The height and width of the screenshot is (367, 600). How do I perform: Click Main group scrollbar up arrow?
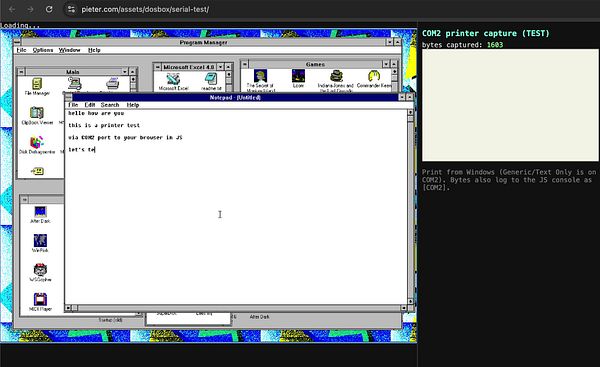point(132,79)
